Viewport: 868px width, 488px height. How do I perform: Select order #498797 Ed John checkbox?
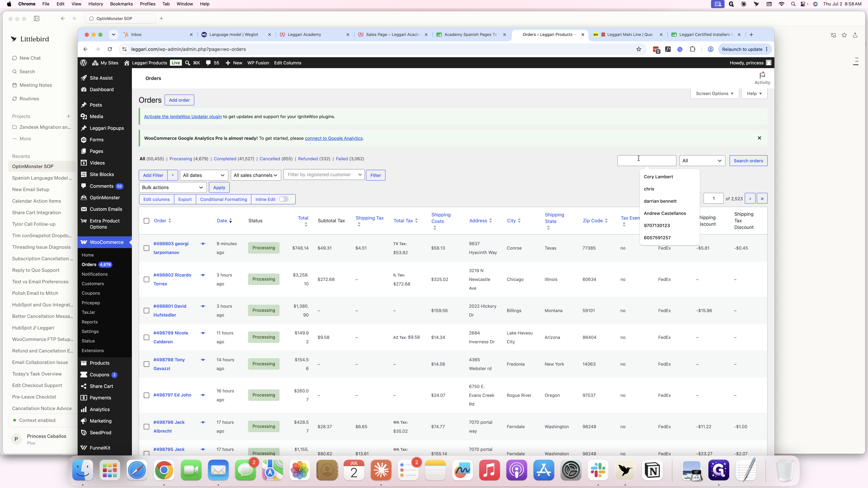click(x=146, y=395)
